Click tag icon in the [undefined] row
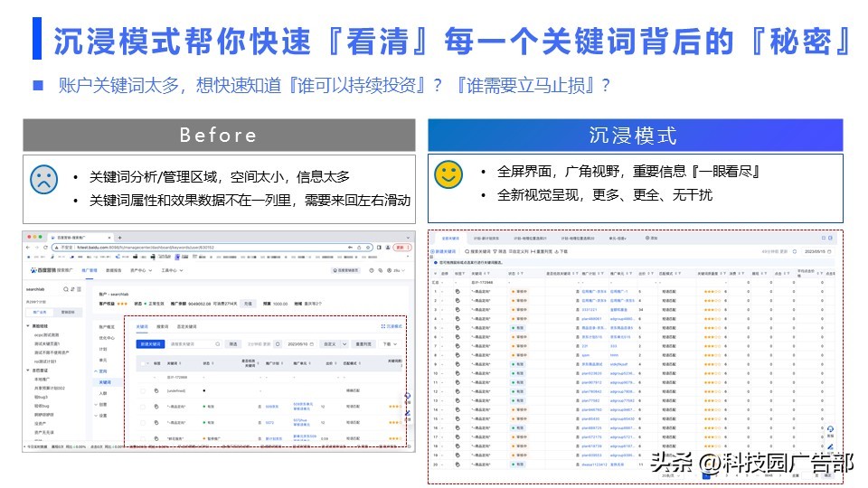 156,390
